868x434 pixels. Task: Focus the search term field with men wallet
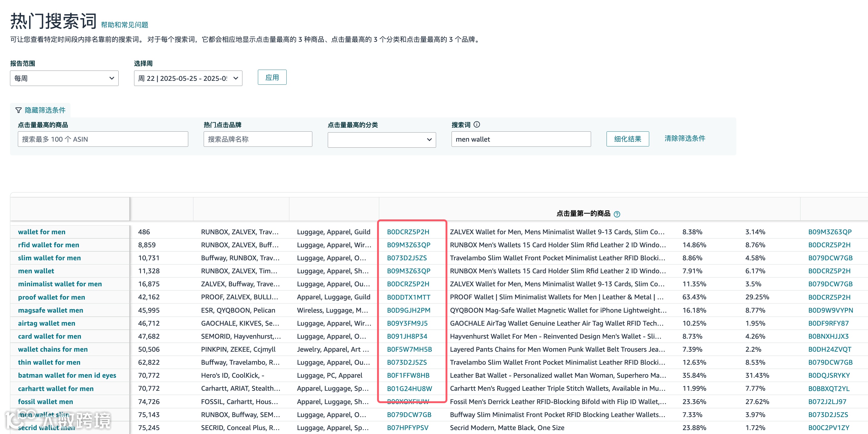[521, 139]
